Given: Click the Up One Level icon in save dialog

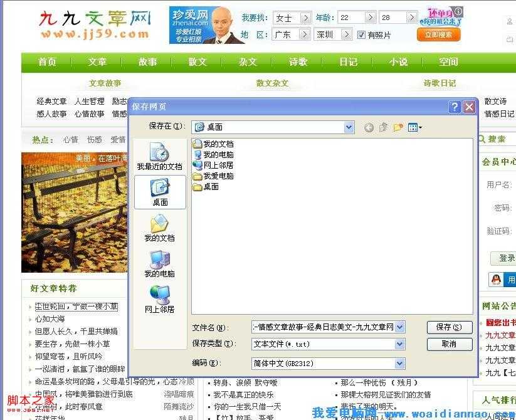Looking at the screenshot, I should [x=382, y=127].
